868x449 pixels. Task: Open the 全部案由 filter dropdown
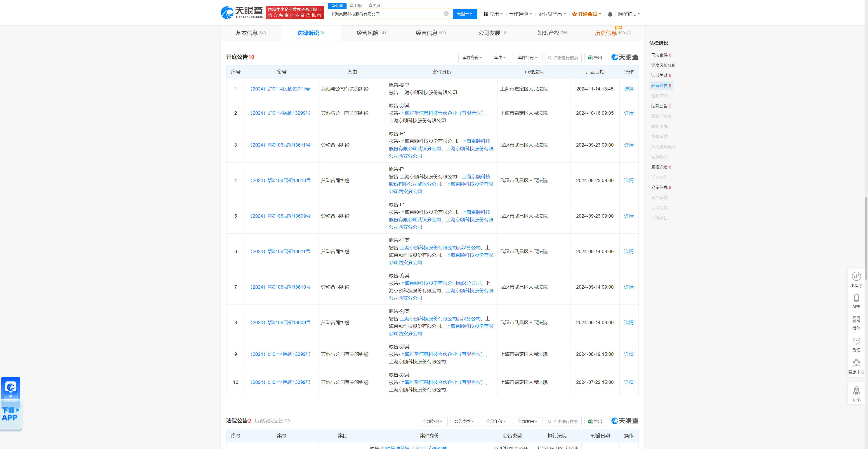coord(528,421)
